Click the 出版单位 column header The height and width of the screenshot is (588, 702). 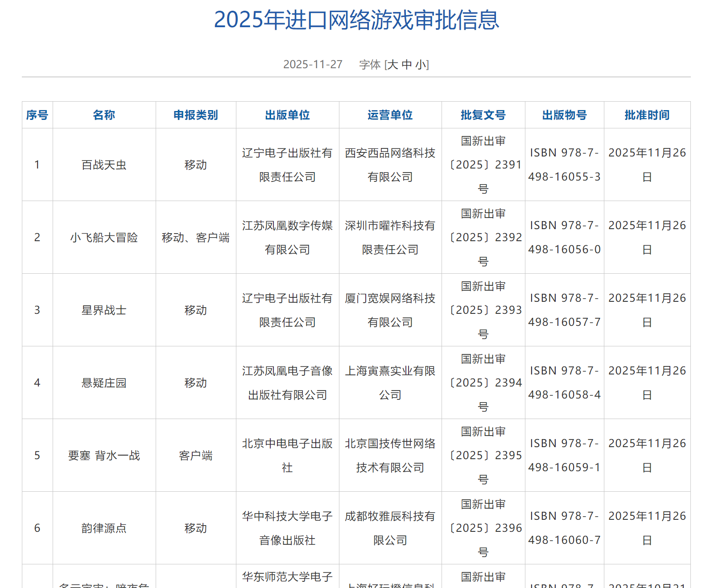[287, 115]
